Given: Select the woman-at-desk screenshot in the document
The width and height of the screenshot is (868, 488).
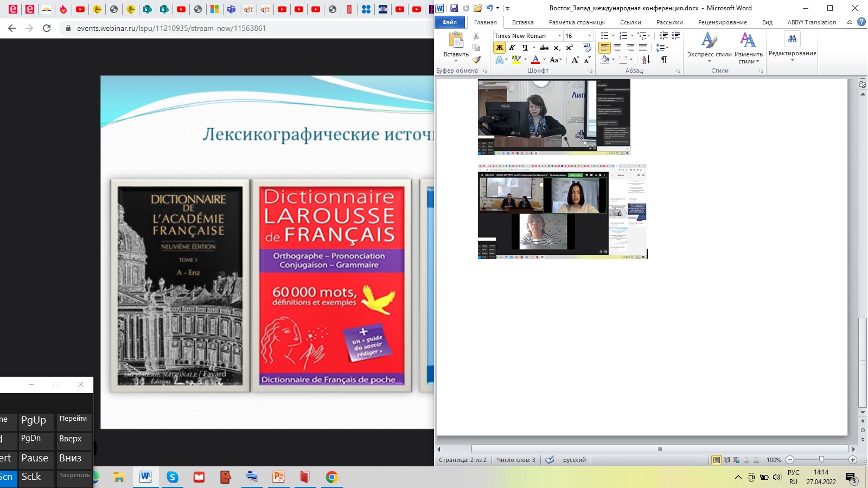Looking at the screenshot, I should pyautogui.click(x=554, y=117).
